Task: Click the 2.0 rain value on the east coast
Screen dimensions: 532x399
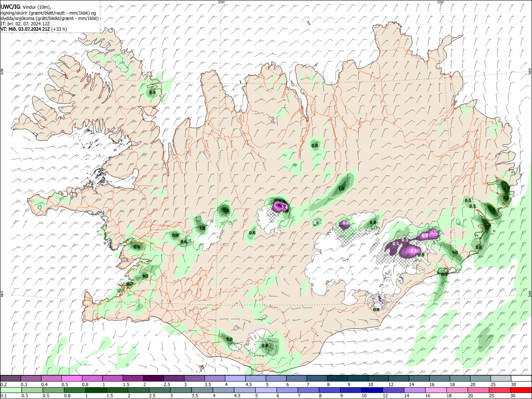Action: click(506, 187)
